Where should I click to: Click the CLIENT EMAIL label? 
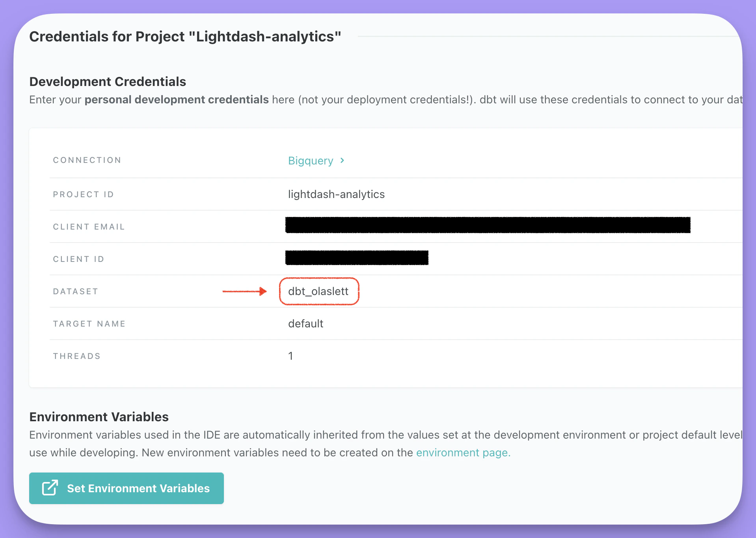pos(89,227)
